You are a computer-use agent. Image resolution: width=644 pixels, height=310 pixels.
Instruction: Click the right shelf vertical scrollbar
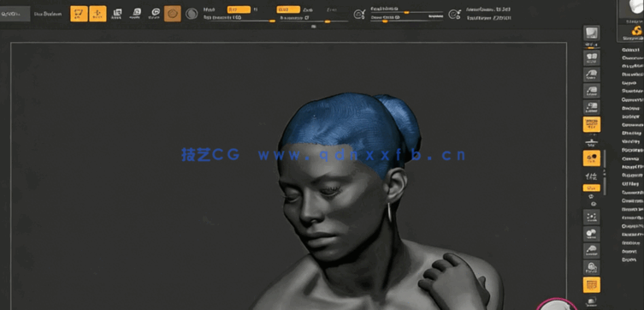(x=605, y=173)
